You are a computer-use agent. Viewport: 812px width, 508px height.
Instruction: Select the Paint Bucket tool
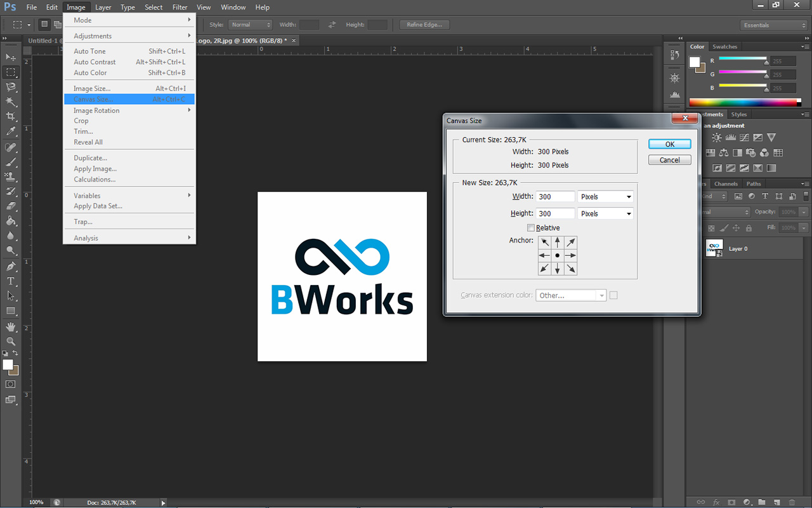coord(11,220)
